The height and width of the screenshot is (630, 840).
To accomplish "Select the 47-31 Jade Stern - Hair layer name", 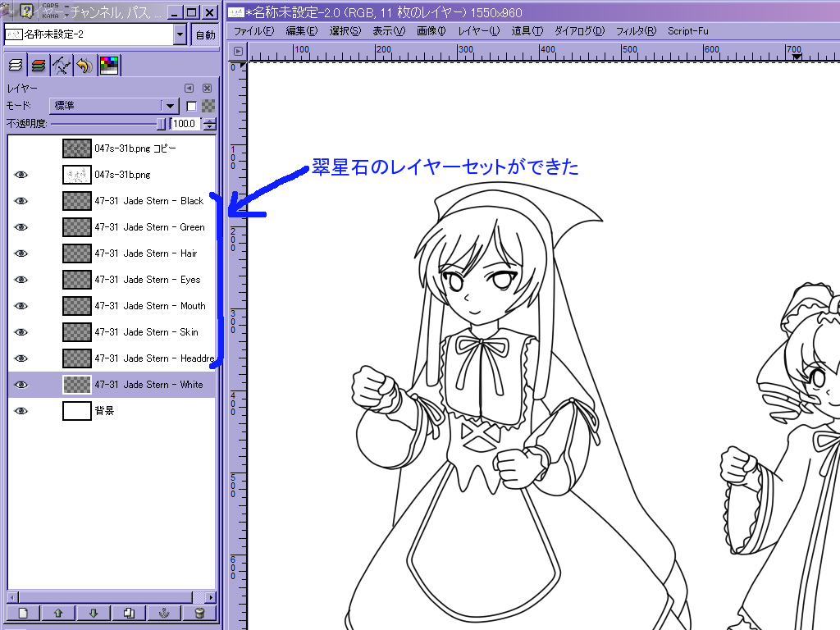I will click(146, 253).
